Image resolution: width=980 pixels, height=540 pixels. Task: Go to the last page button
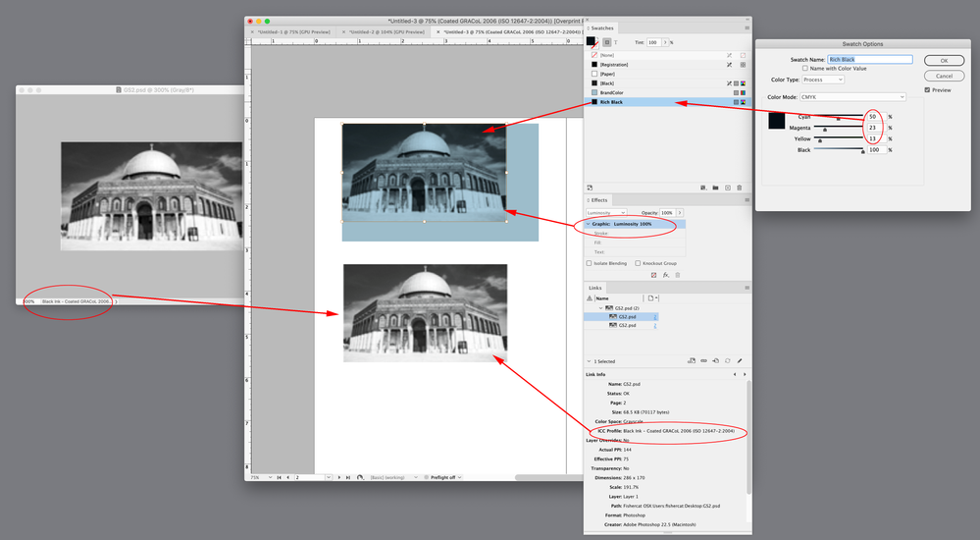(x=348, y=477)
